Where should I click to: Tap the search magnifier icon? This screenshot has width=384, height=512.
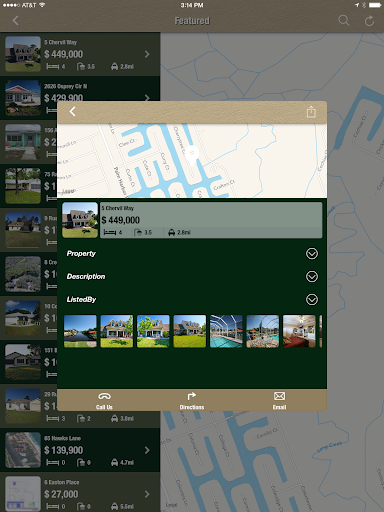[344, 20]
